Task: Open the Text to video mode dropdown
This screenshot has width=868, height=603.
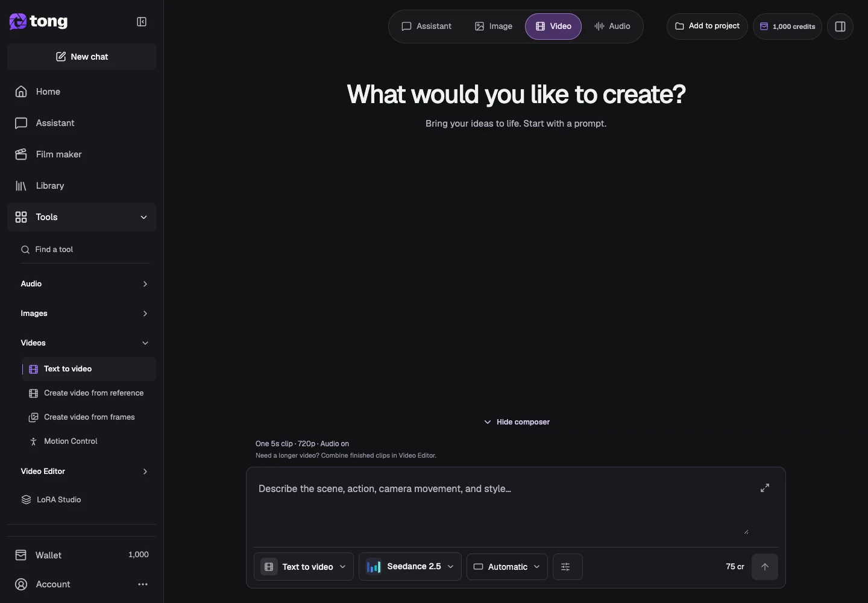Action: pos(304,567)
